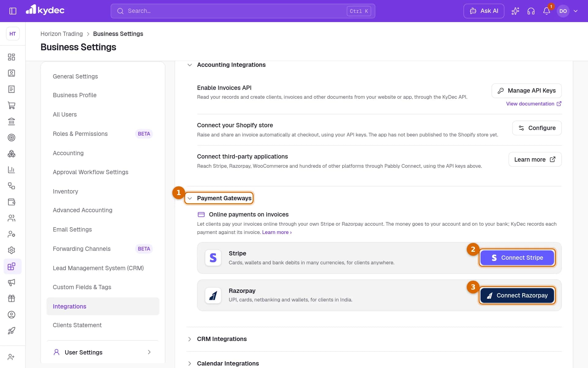588x368 pixels.
Task: Open Clients Statement menu item
Action: pos(77,325)
